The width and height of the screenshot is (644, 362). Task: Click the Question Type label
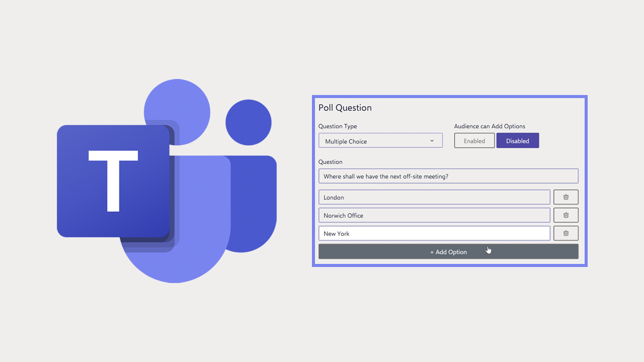pyautogui.click(x=338, y=126)
